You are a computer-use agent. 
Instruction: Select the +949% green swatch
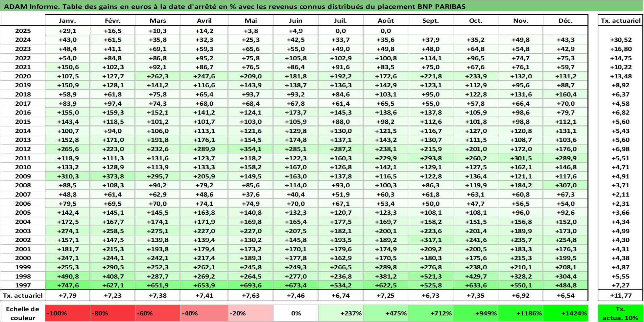pos(476,313)
